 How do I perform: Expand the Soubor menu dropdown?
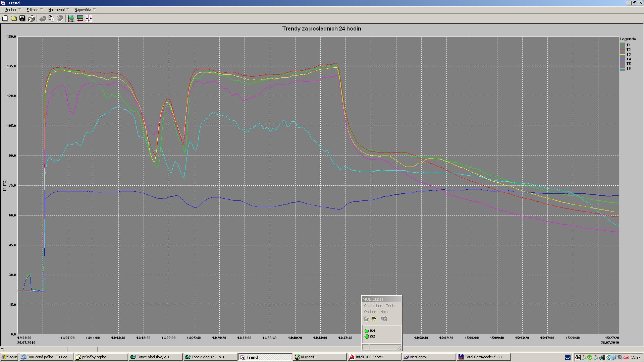click(11, 10)
